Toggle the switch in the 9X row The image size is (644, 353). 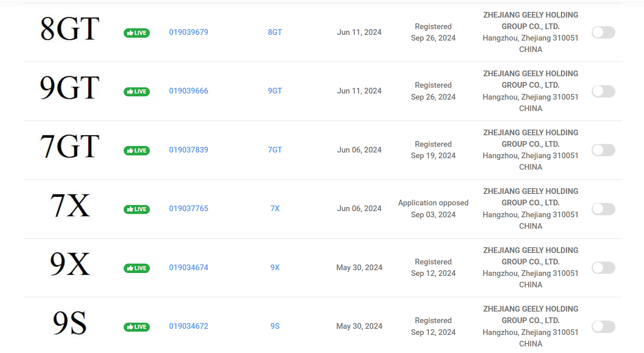[603, 268]
